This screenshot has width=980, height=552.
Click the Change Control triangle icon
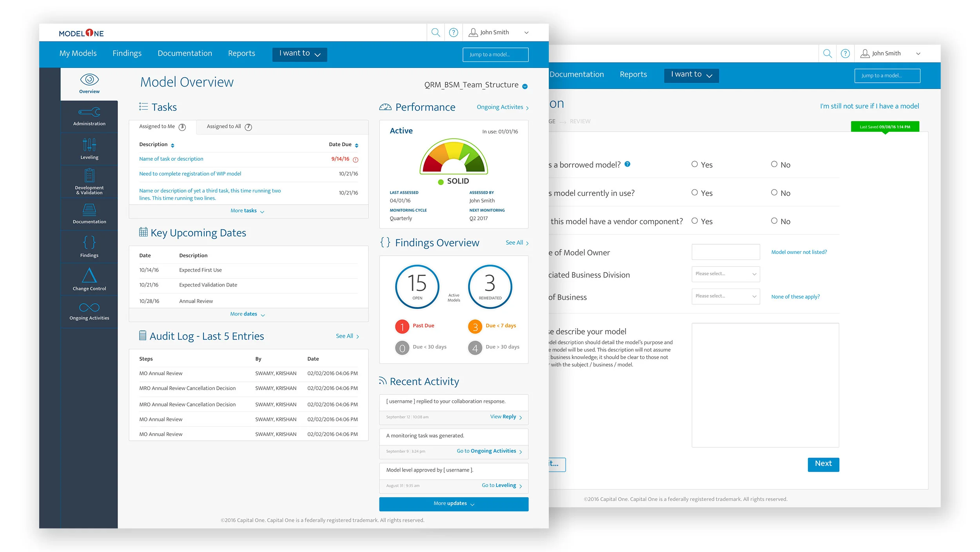89,276
